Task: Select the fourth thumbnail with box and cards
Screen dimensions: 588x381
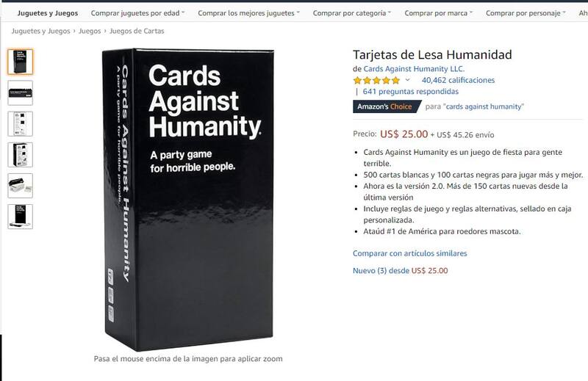Action: pyautogui.click(x=21, y=155)
